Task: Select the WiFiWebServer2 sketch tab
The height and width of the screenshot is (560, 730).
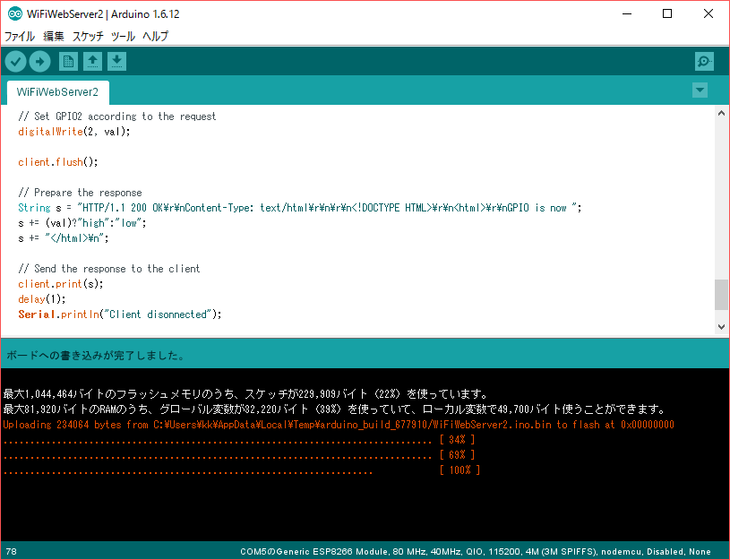Action: [57, 92]
